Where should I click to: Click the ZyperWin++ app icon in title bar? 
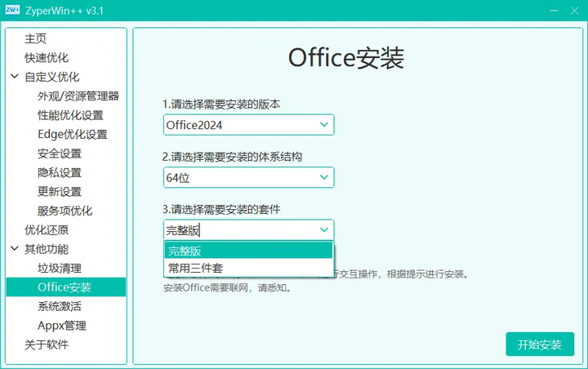click(x=12, y=10)
